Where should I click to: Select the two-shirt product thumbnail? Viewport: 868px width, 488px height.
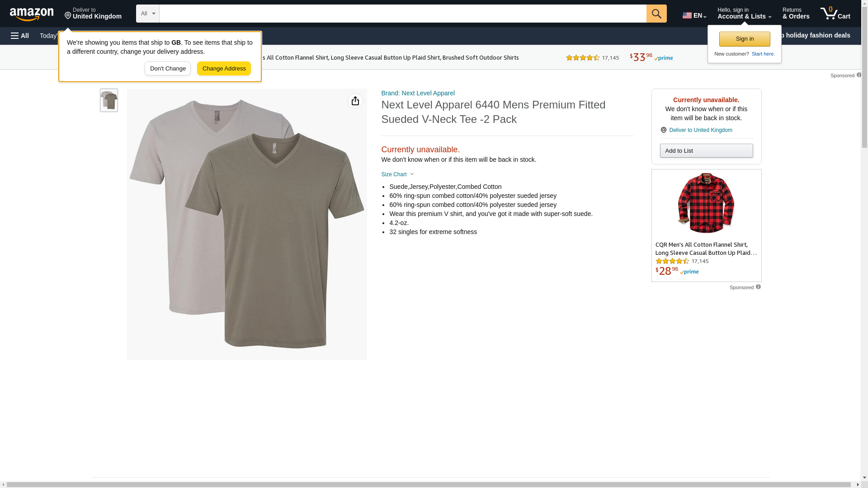point(109,100)
